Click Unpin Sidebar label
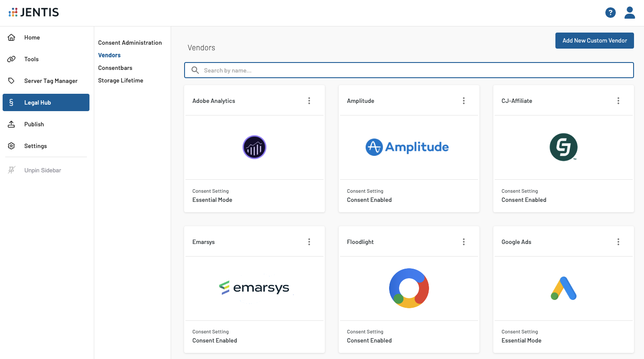The height and width of the screenshot is (359, 644). click(x=43, y=170)
